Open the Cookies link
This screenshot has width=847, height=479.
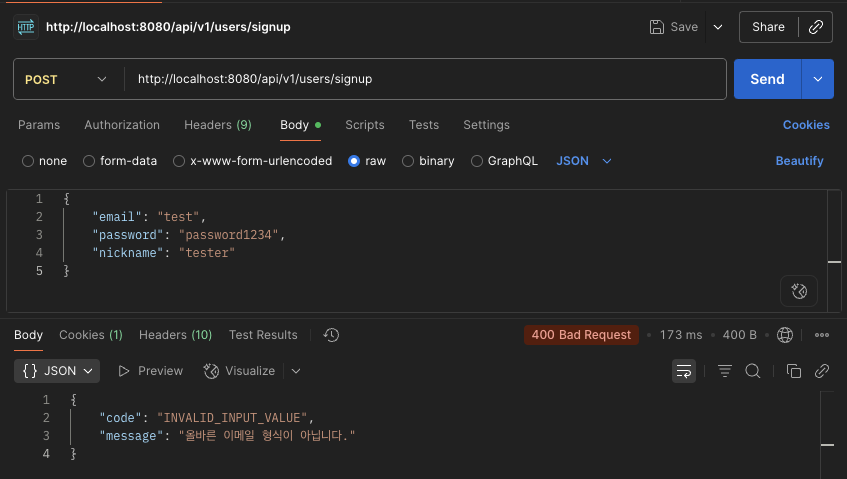[806, 125]
